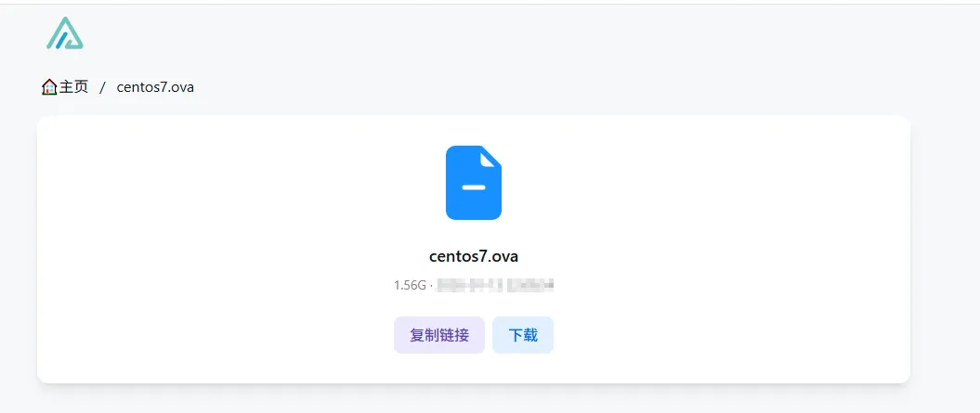
Task: Download the file with 下载 button
Action: pyautogui.click(x=523, y=335)
